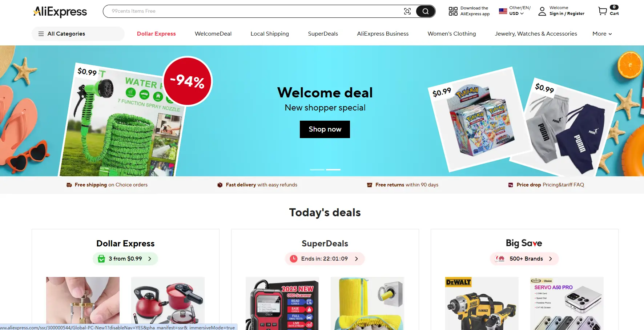Select the second banner carousel indicator
644x330 pixels.
point(333,170)
